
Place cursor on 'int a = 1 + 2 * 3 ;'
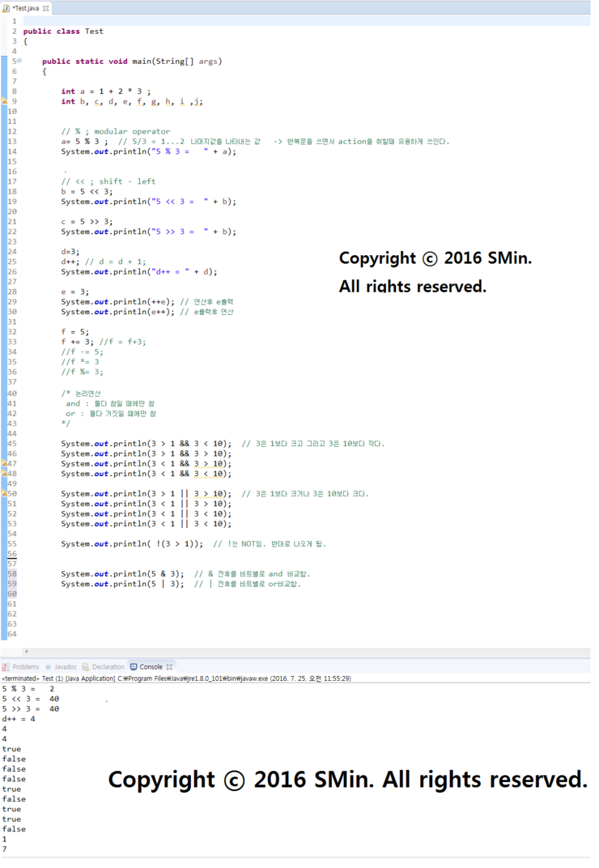[x=106, y=91]
